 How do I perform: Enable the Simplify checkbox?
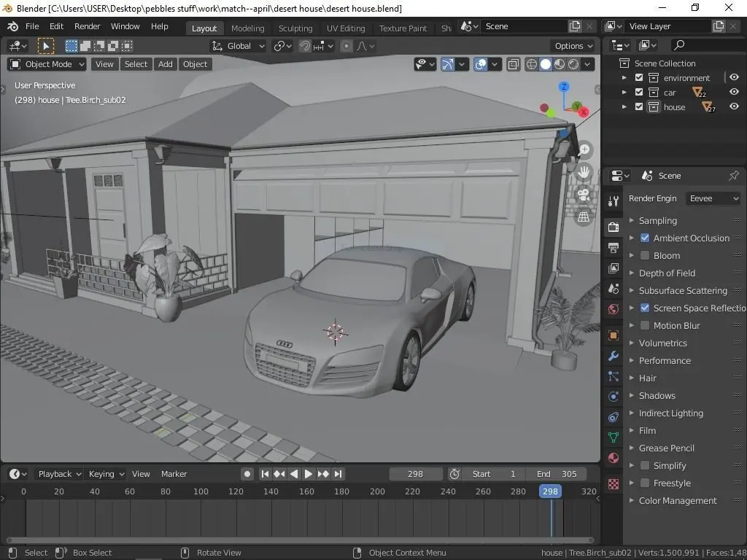[645, 466]
